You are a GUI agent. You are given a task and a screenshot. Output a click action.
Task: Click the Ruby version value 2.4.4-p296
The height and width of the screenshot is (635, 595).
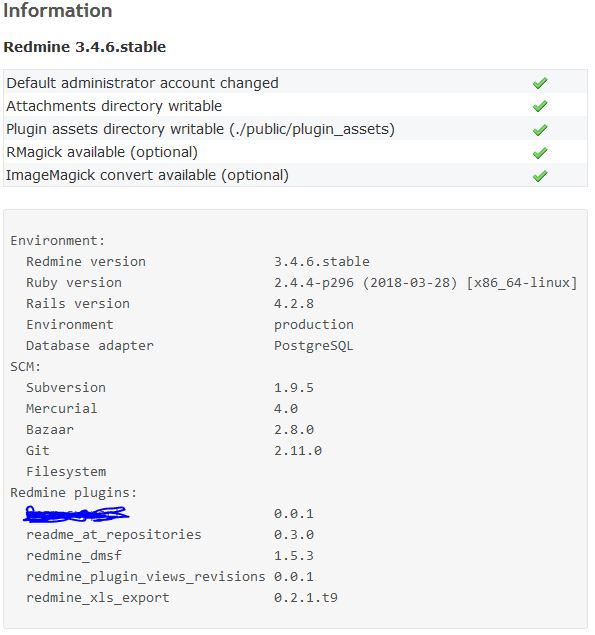(x=314, y=283)
